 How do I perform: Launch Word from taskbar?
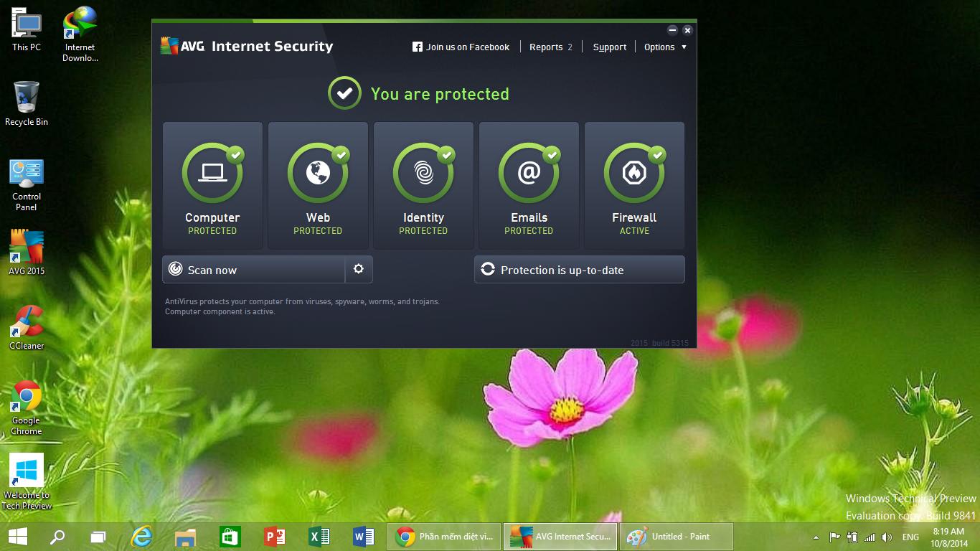click(x=363, y=537)
